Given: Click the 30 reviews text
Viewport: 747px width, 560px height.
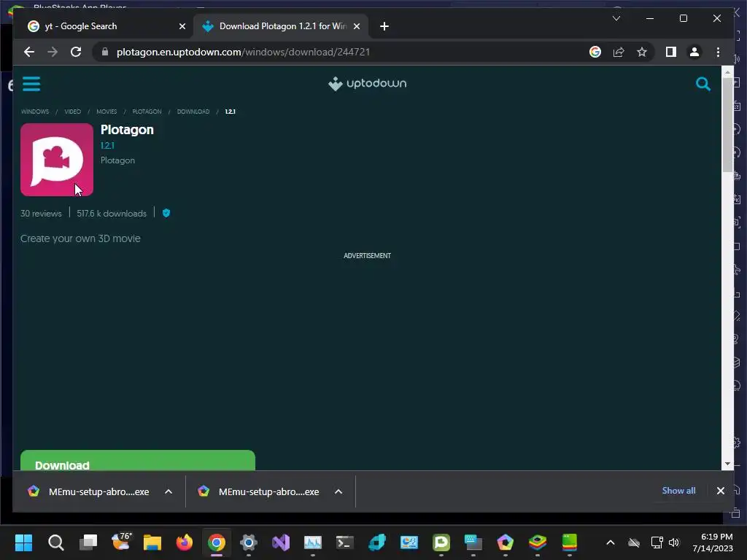Looking at the screenshot, I should (41, 214).
